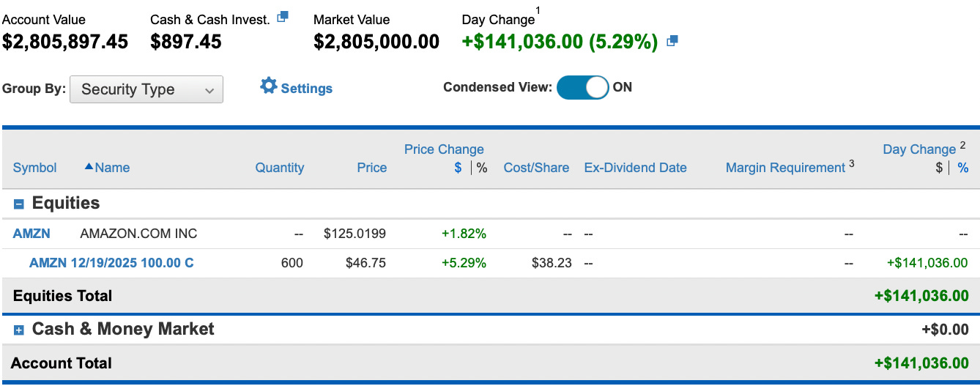Switch Day Change column to percent
980x386 pixels.
962,168
